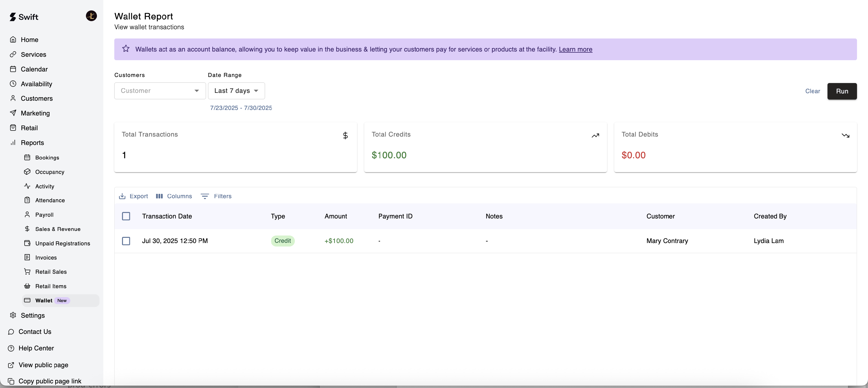
Task: Open the Customer dropdown
Action: click(x=160, y=91)
